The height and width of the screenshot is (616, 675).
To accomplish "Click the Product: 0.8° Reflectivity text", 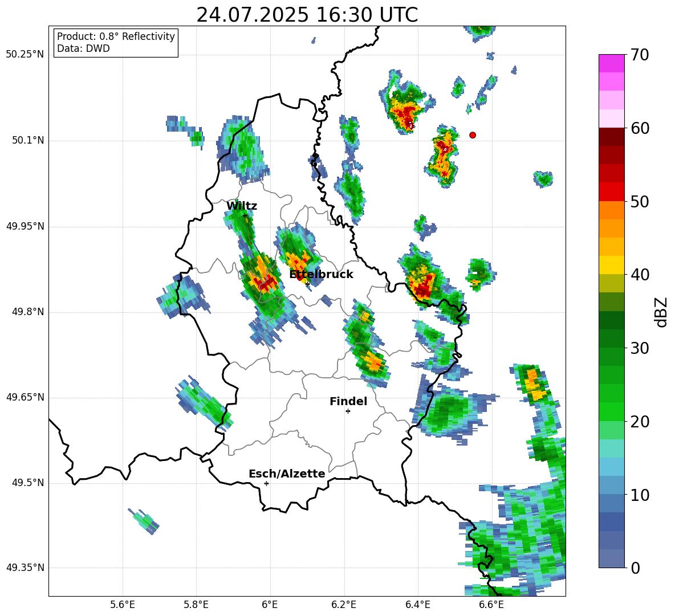I will 116,36.
